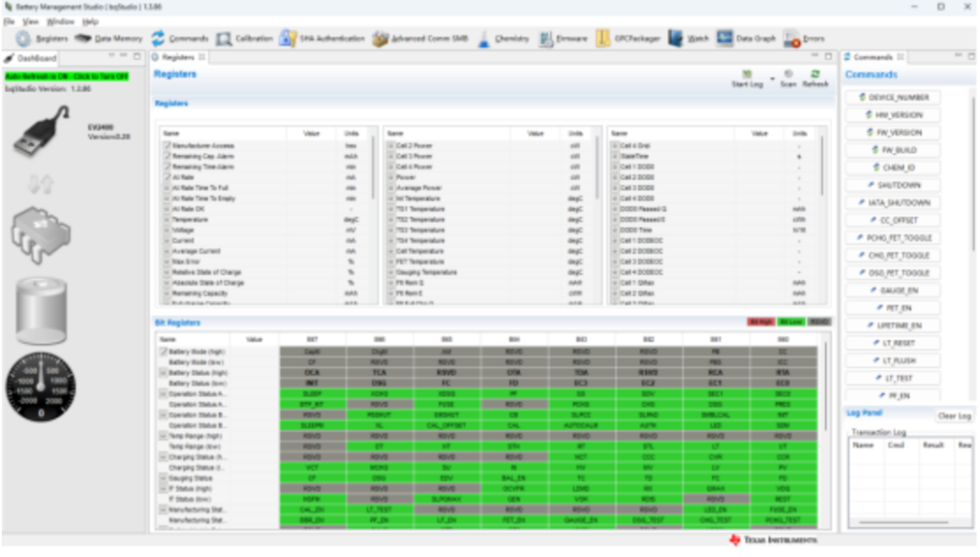Click the gauge chip icon in Dashboard
Viewport: 980px width, 557px height.
click(x=40, y=235)
